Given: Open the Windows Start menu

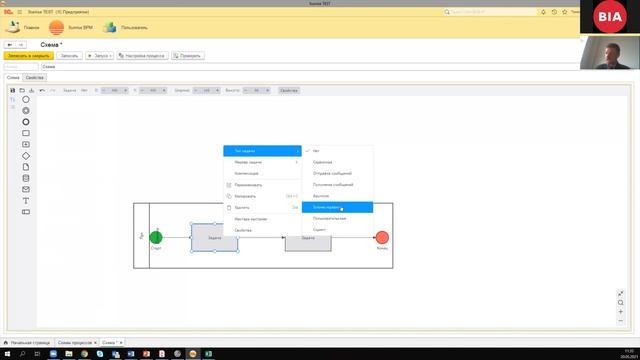Looking at the screenshot, I should pyautogui.click(x=7, y=354).
